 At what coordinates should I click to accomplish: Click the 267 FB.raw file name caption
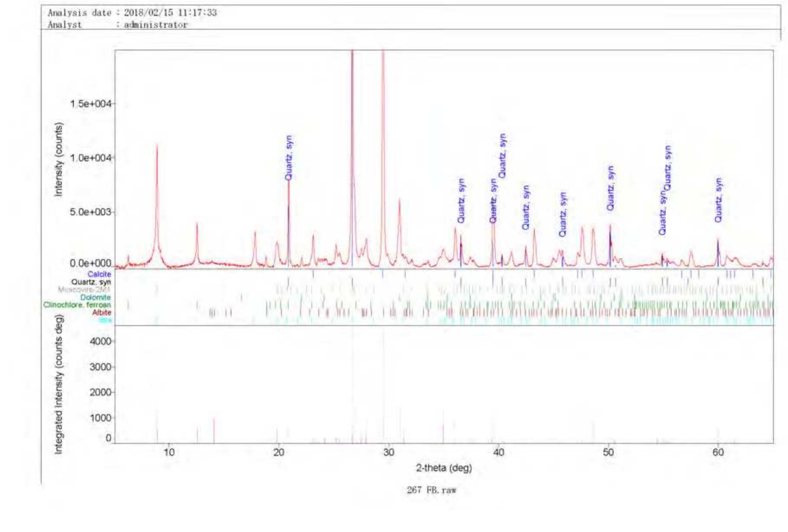431,490
